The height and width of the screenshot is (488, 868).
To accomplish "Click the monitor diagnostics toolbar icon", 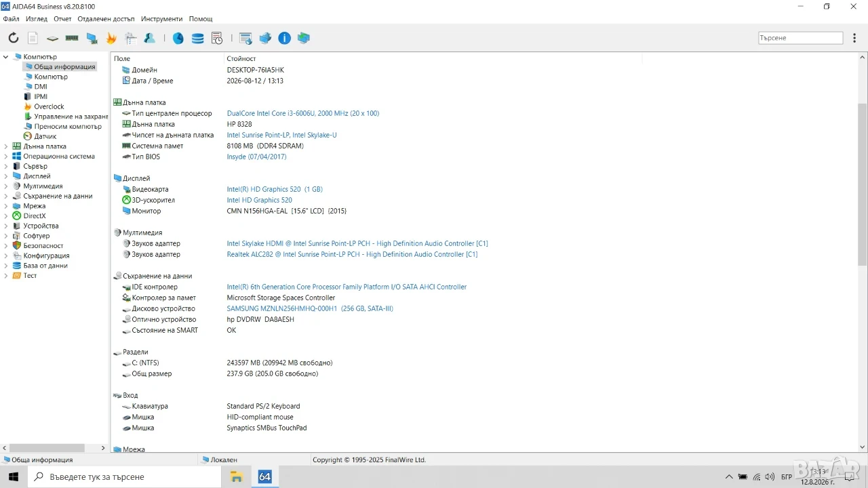I will click(x=92, y=38).
